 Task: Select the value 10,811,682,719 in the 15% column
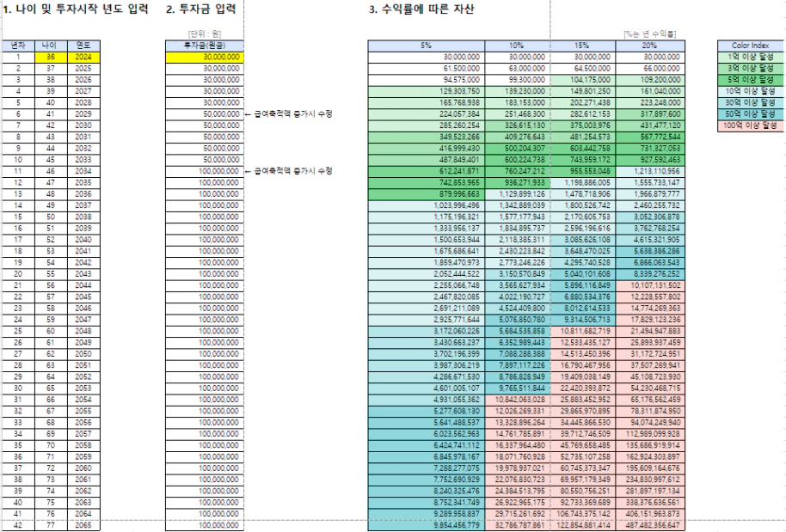[582, 331]
